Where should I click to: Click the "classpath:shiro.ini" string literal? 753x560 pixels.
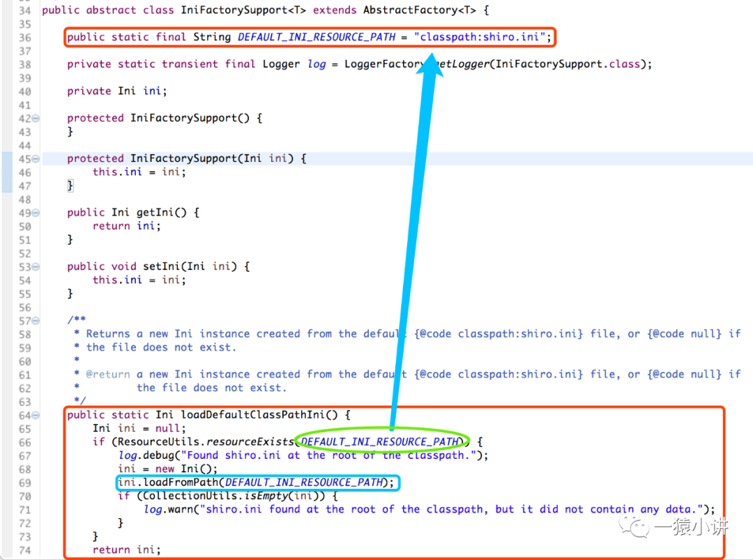(480, 37)
